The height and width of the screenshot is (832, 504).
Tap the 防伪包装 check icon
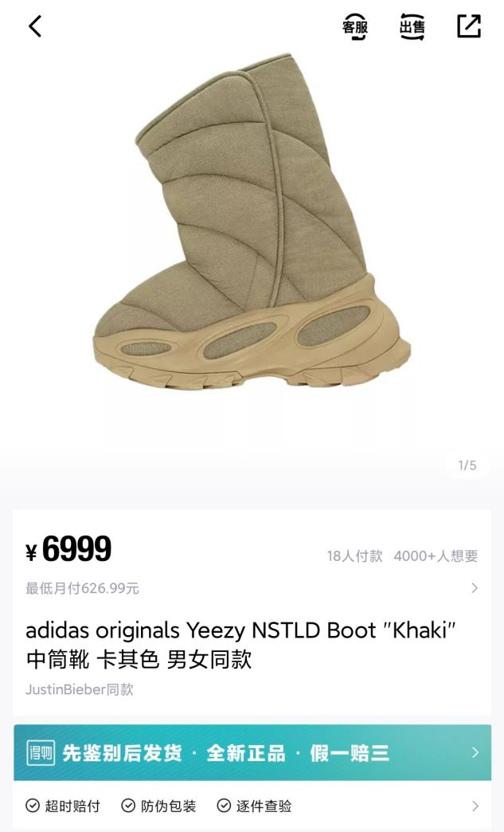tap(128, 806)
